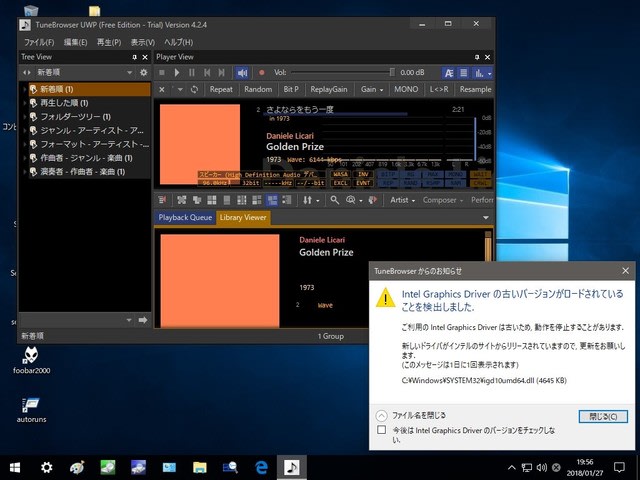Click the red record indicator icon
This screenshot has height=480, width=640.
(262, 73)
